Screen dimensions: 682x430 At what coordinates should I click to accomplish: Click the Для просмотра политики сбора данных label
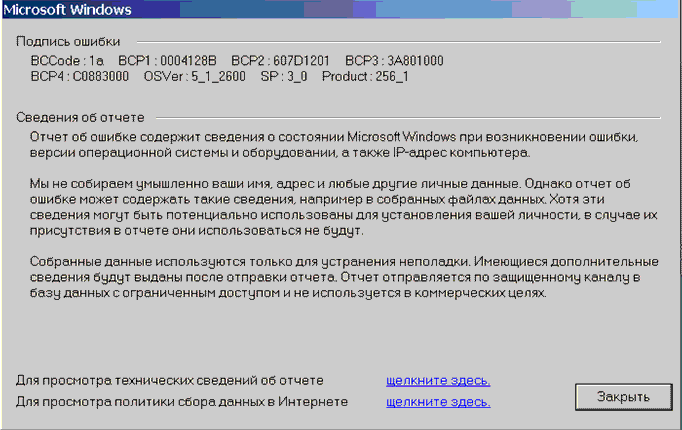(x=182, y=402)
